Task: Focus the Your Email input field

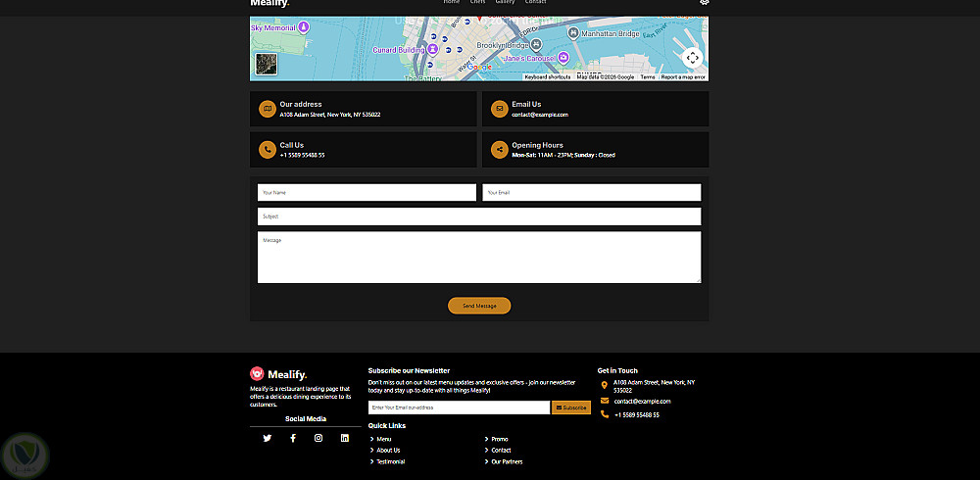Action: coord(592,193)
